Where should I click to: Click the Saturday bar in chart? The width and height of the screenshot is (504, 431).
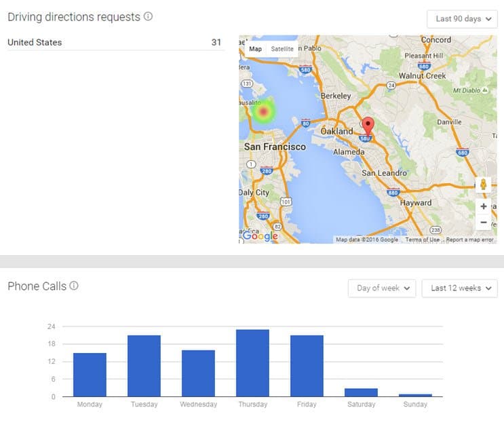pos(362,392)
